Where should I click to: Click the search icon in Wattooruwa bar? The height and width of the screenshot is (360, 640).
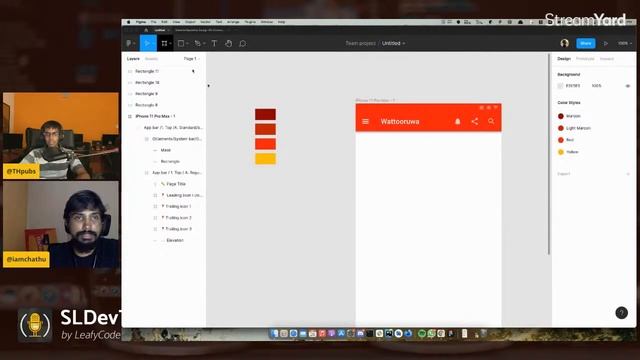491,121
